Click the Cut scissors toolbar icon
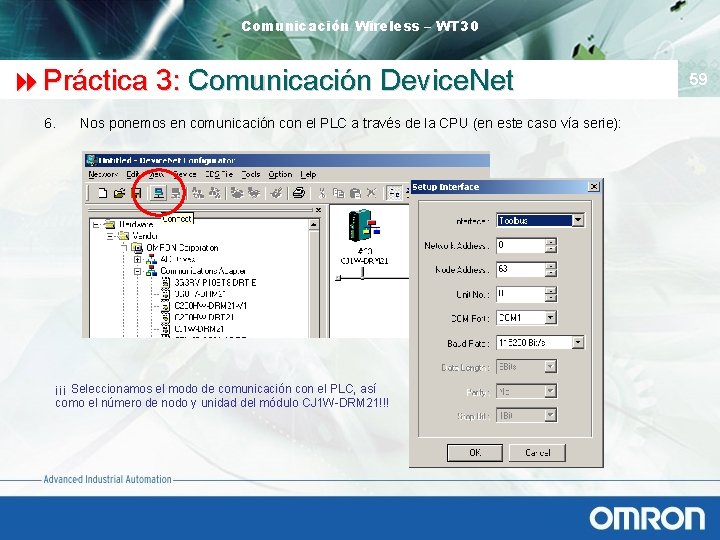Screen dimensions: 720x540 click(322, 193)
